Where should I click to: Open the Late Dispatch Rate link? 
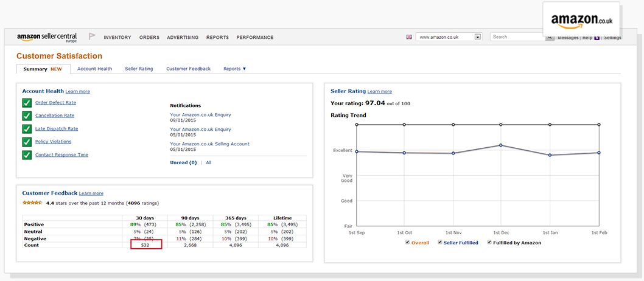point(57,129)
